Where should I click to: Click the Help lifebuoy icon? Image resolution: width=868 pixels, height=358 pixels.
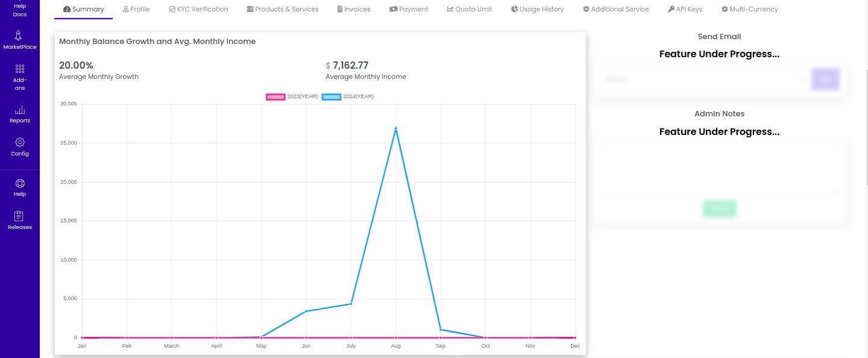pos(20,183)
